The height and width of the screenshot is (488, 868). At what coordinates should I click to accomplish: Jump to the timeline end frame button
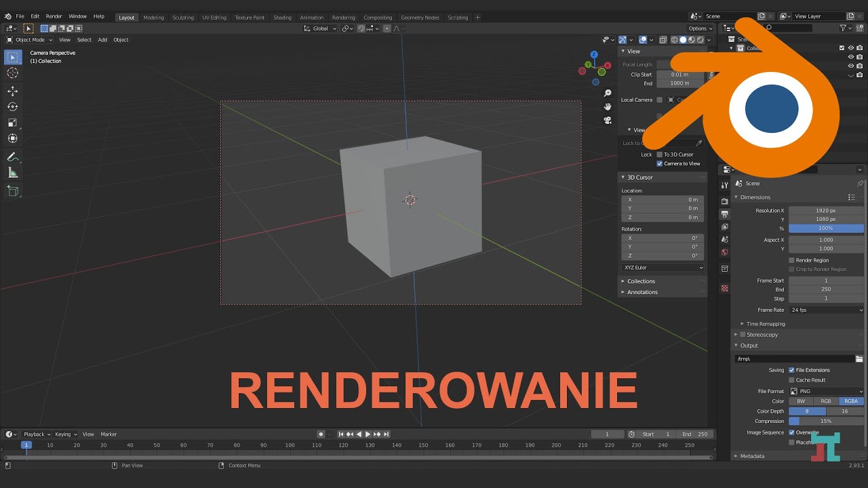pos(386,434)
